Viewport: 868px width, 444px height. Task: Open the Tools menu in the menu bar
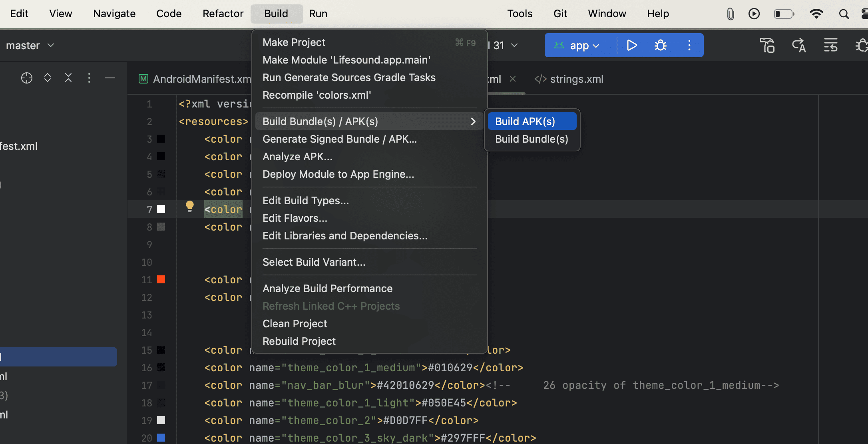coord(520,14)
